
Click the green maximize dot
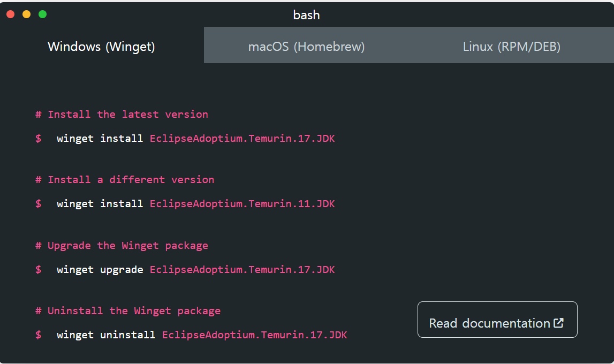(43, 14)
